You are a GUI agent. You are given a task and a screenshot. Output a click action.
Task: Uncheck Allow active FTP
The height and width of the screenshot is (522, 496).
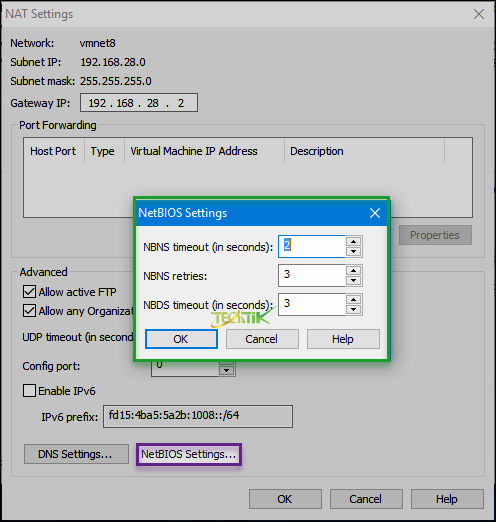click(x=29, y=292)
